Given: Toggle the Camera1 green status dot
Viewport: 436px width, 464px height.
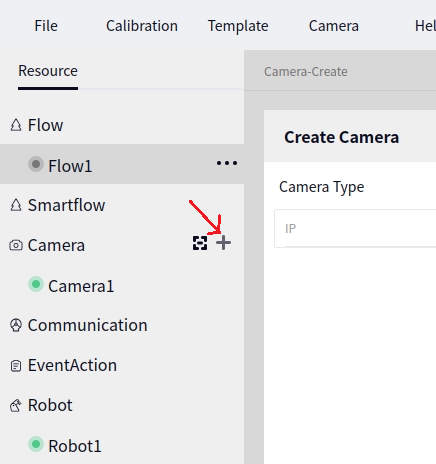Looking at the screenshot, I should pyautogui.click(x=36, y=284).
